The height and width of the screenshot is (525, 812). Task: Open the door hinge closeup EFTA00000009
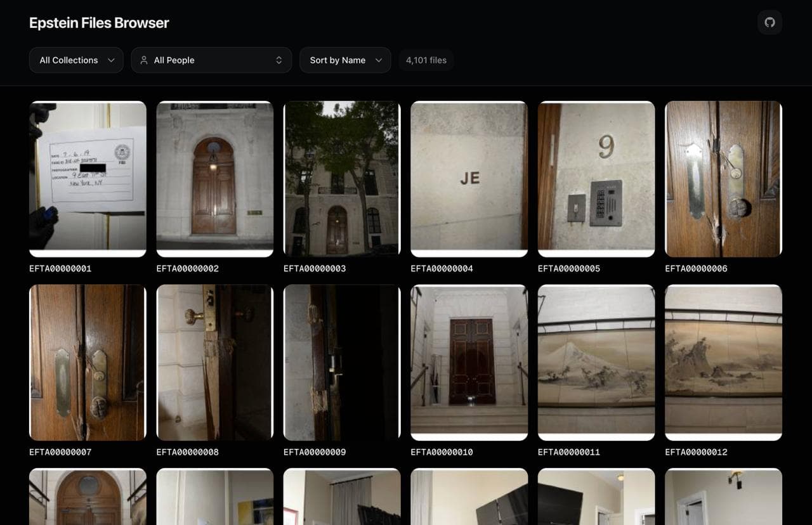click(342, 362)
